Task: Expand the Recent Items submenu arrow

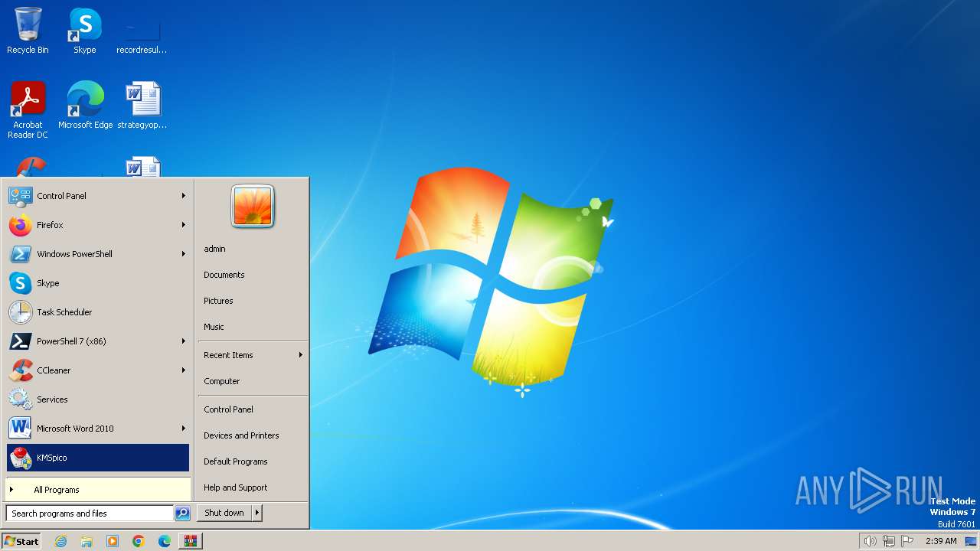Action: click(x=301, y=355)
